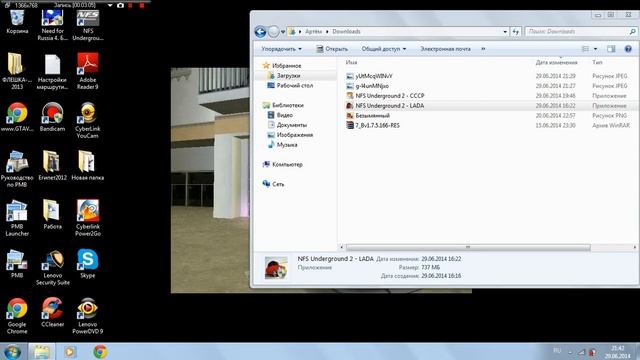The height and width of the screenshot is (360, 640).
Task: Show hidden toolbar commands chevron
Action: [x=483, y=49]
